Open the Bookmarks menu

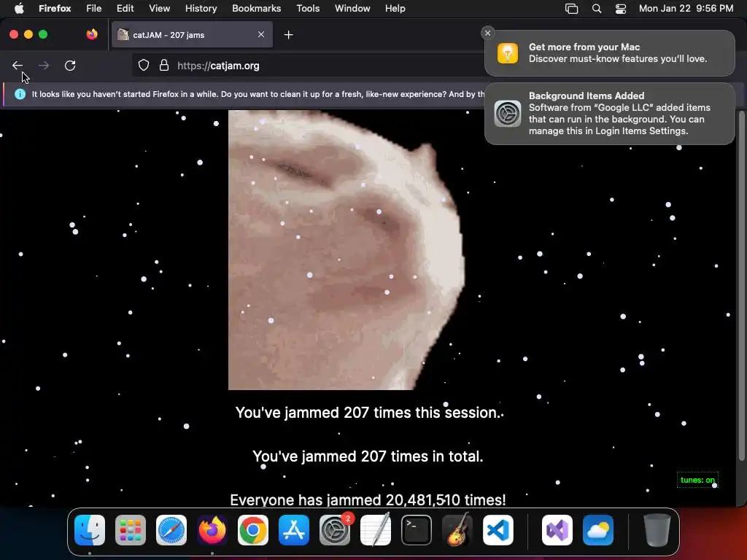pos(256,8)
